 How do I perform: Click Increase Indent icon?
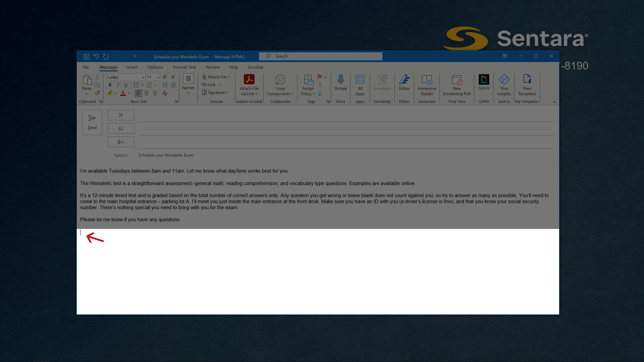173,85
